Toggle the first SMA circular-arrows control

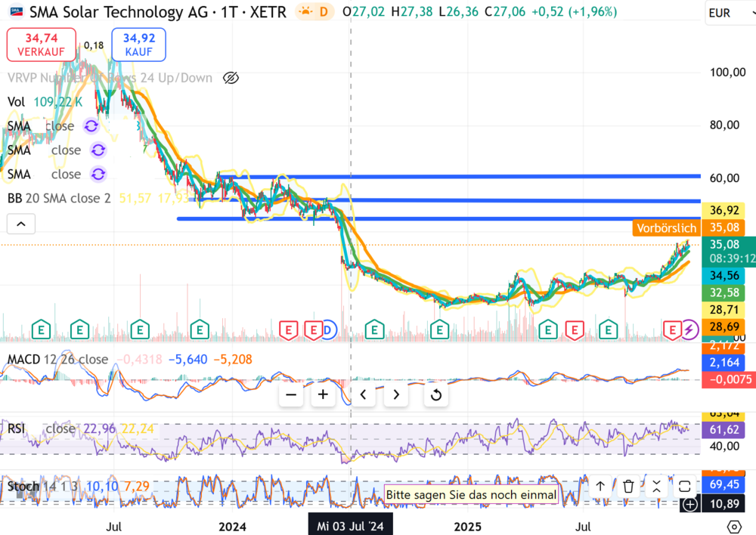[x=91, y=126]
